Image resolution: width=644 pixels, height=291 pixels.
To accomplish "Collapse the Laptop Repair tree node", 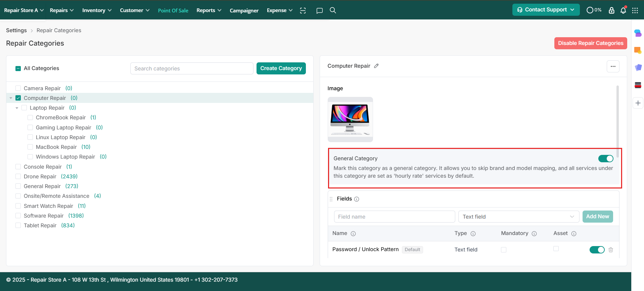I will coord(17,108).
